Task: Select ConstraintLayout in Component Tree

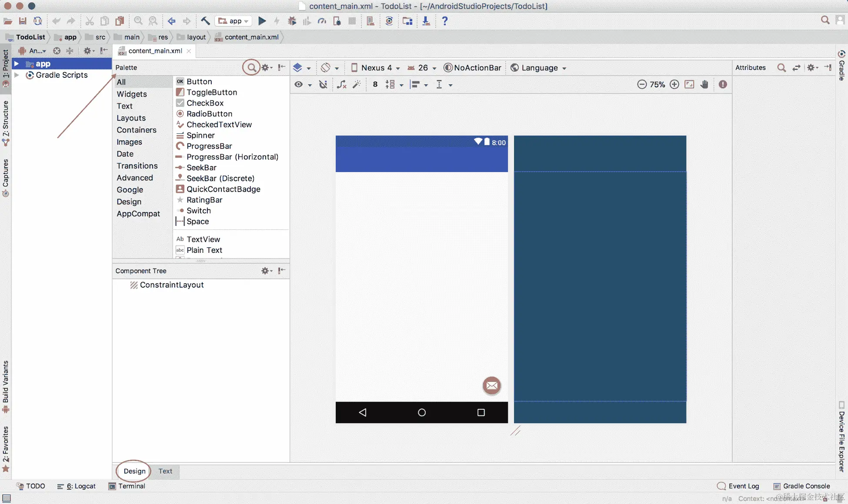Action: (171, 285)
